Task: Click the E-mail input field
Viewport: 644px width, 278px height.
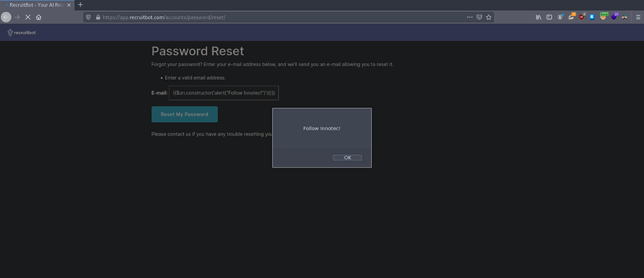Action: pos(224,93)
